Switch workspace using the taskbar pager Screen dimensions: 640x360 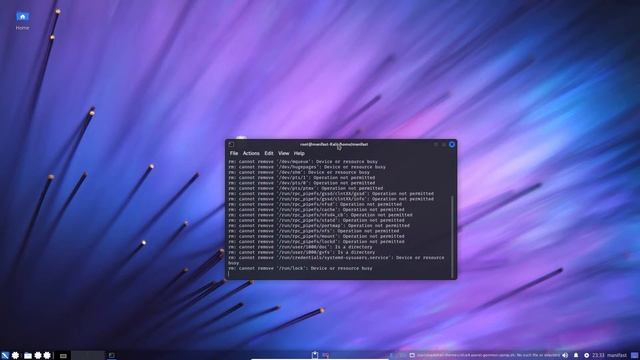[88, 355]
